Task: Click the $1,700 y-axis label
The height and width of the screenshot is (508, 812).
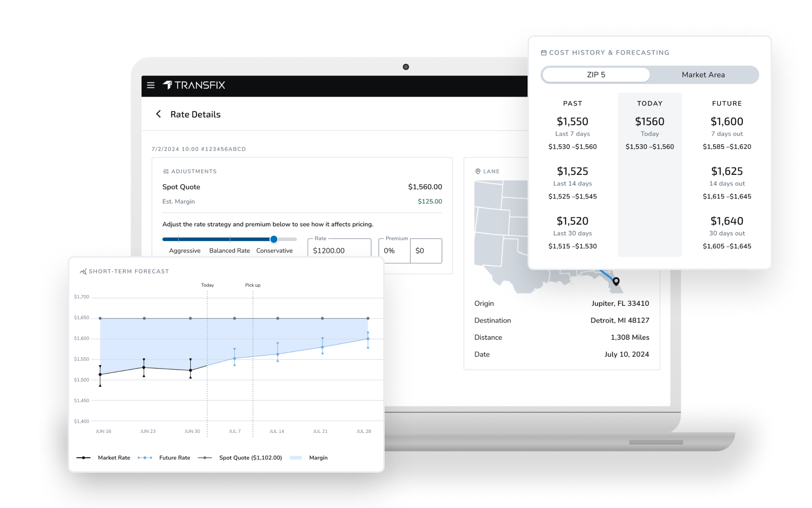Action: [82, 296]
